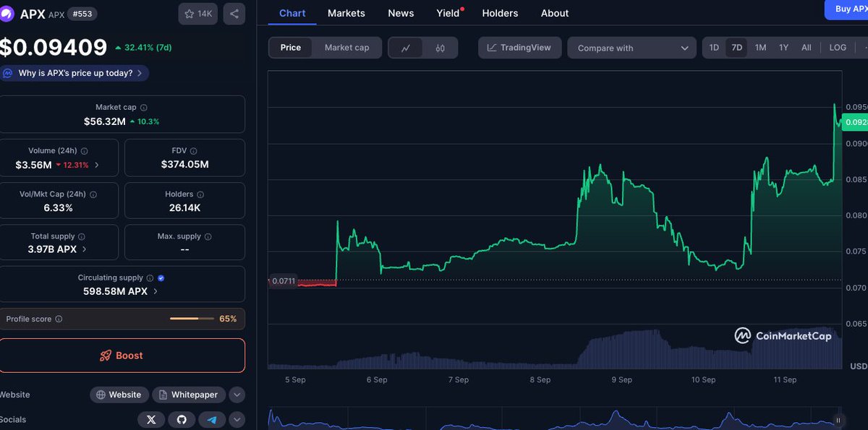Expand Total supply 3.97B APX arrow
The height and width of the screenshot is (430, 868).
tap(85, 249)
